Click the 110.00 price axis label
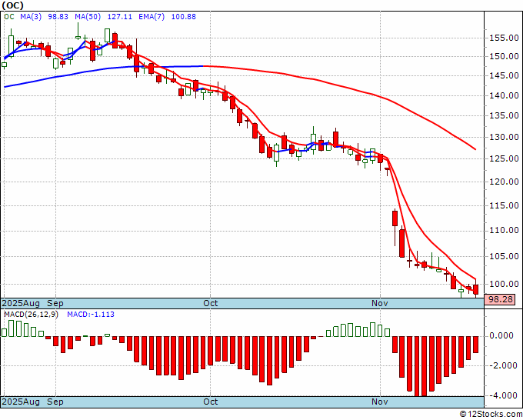This screenshot has width=523, height=420. pos(504,230)
